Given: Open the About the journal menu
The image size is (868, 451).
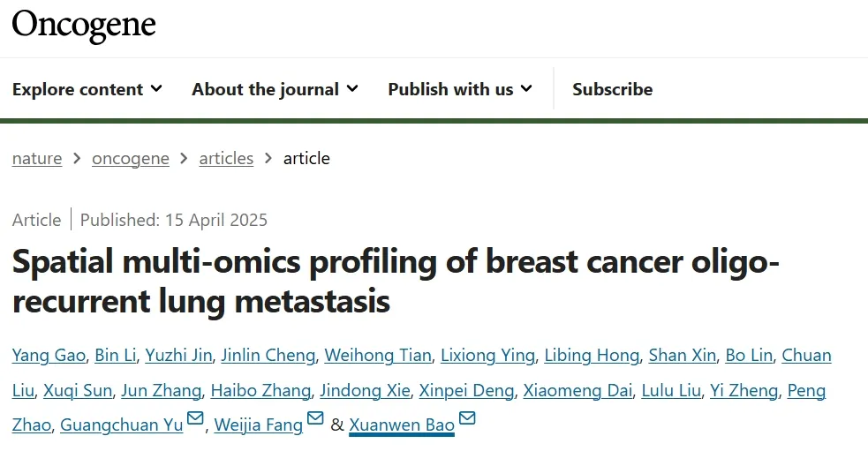Looking at the screenshot, I should (x=275, y=89).
